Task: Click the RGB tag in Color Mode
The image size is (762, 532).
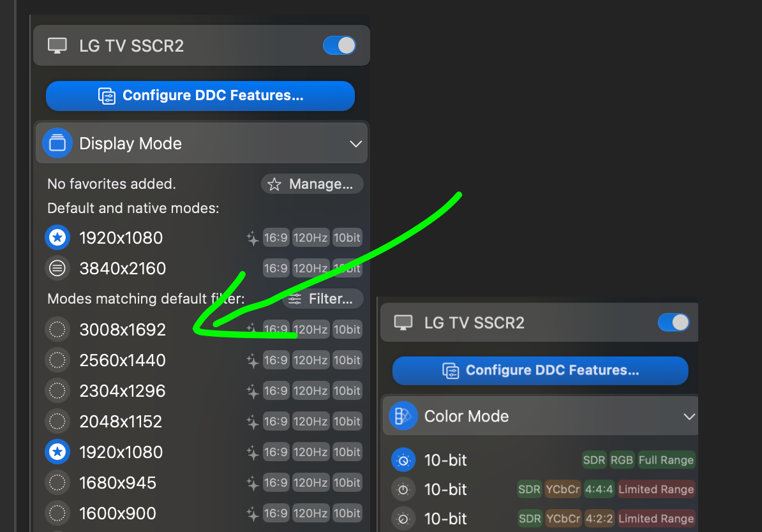Action: pos(622,460)
